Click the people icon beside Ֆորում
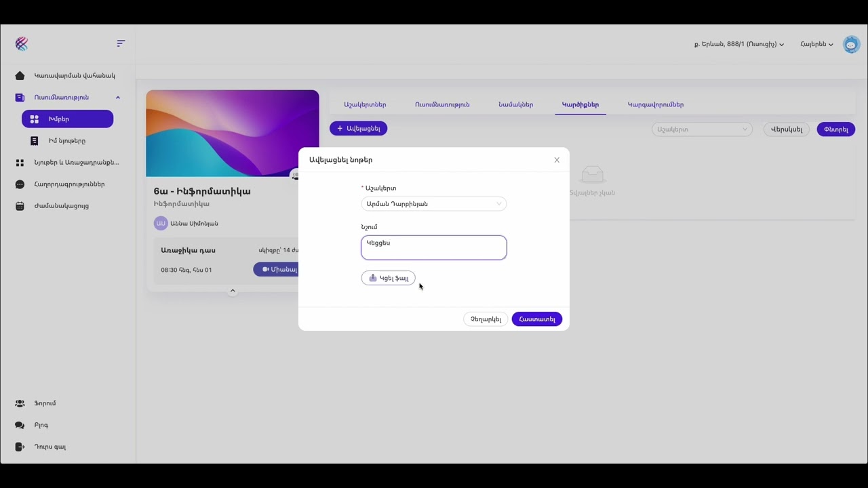 [20, 403]
